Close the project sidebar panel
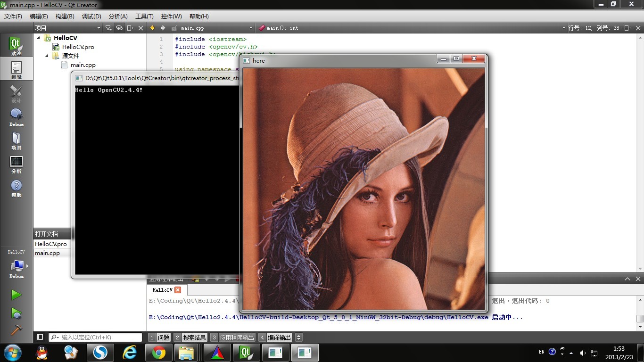The height and width of the screenshot is (362, 644). pos(141,28)
